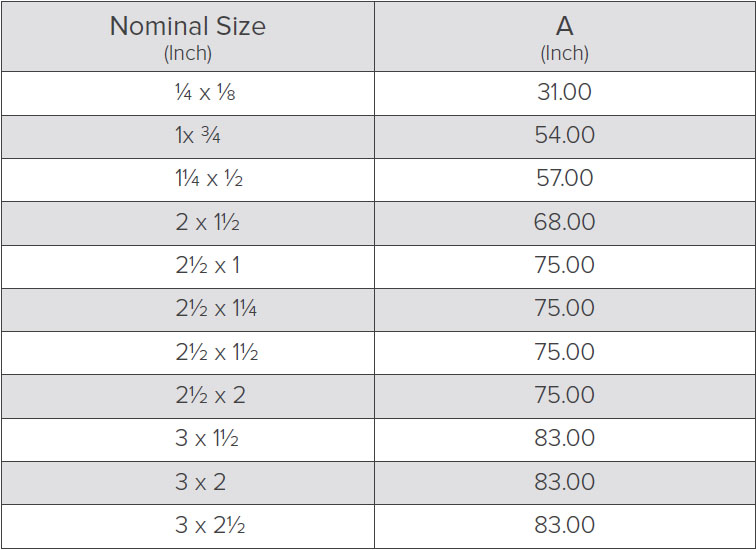Click the A (Inch) column header
The width and height of the screenshot is (756, 550).
tap(565, 37)
